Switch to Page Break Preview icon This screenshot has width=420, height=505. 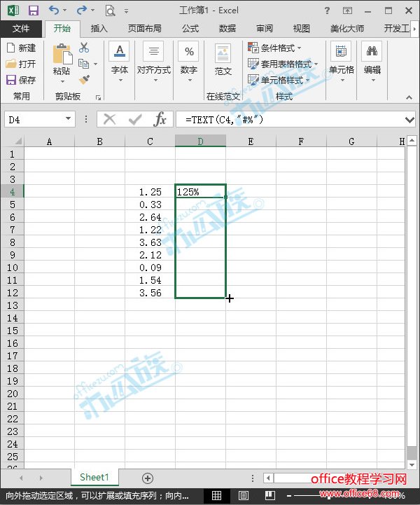pyautogui.click(x=269, y=495)
